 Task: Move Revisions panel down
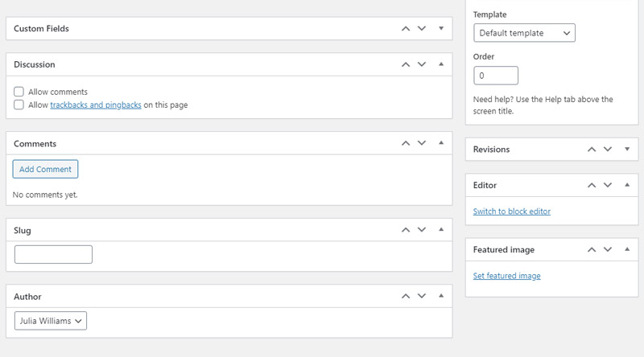coord(608,150)
